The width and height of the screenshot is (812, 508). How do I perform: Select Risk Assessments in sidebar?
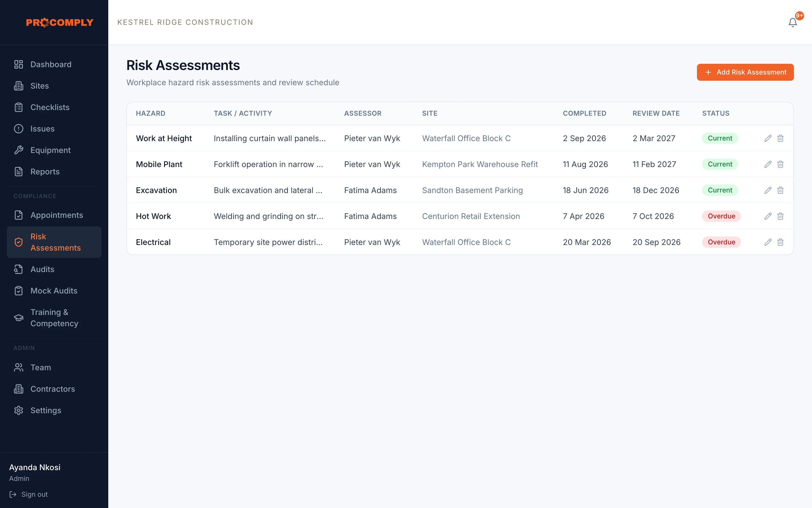[x=54, y=242]
